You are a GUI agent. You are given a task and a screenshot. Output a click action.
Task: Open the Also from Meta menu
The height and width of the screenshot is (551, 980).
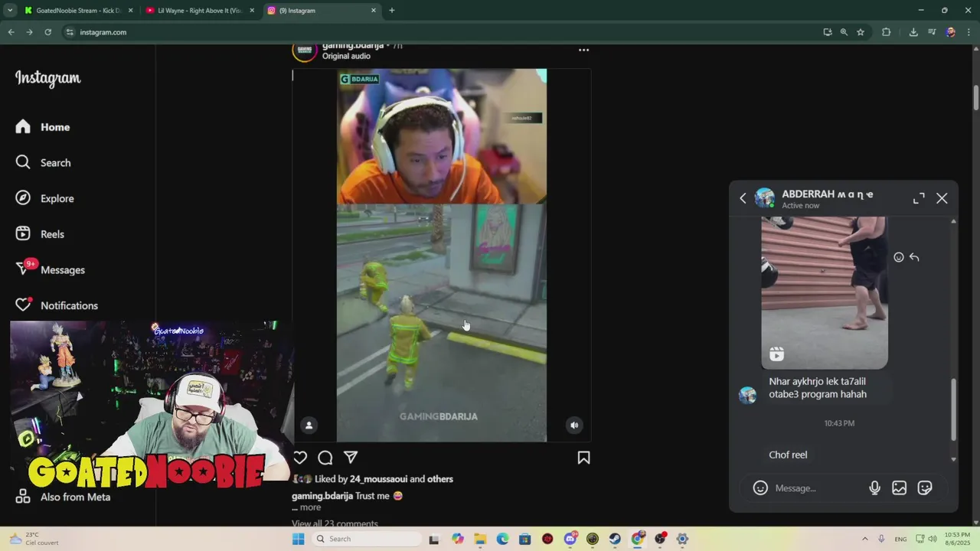point(63,497)
